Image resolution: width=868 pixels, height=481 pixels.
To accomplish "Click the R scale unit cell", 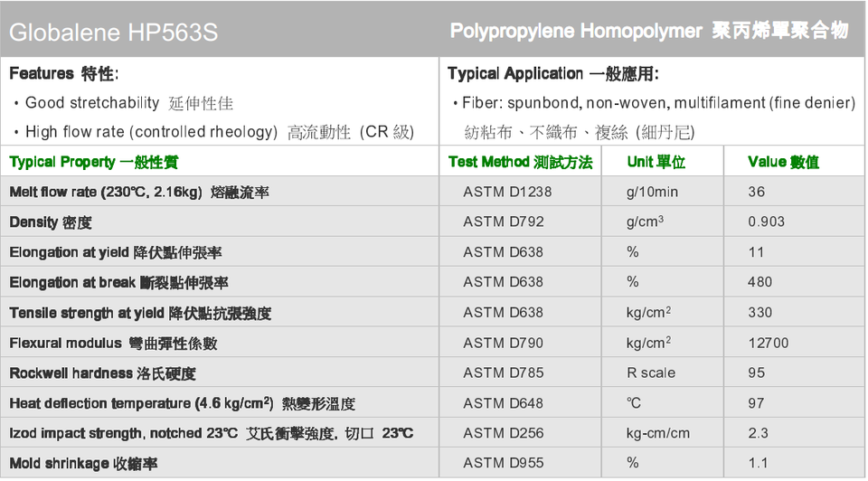I will tap(651, 373).
